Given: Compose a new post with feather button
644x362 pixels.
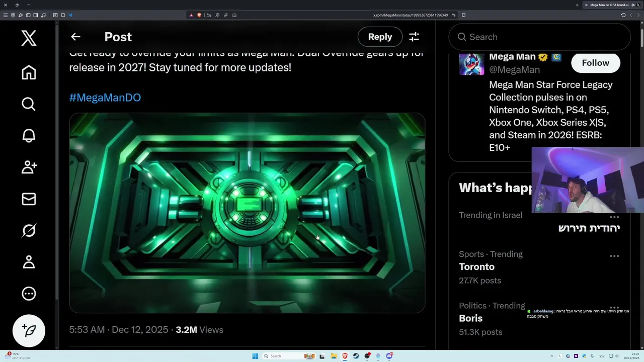Looking at the screenshot, I should coord(29,330).
